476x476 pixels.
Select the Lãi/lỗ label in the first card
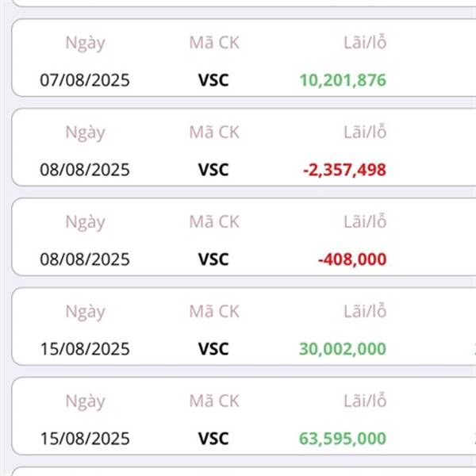[365, 42]
